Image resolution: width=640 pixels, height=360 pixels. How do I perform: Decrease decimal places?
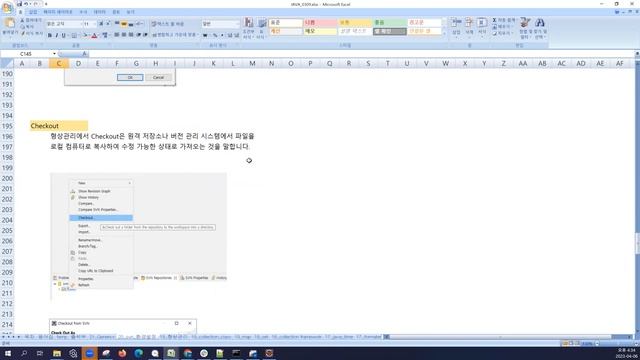[x=237, y=35]
